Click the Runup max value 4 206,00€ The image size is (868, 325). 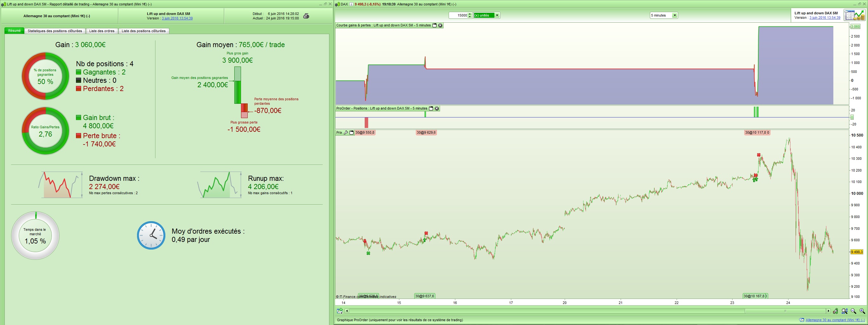coord(263,187)
